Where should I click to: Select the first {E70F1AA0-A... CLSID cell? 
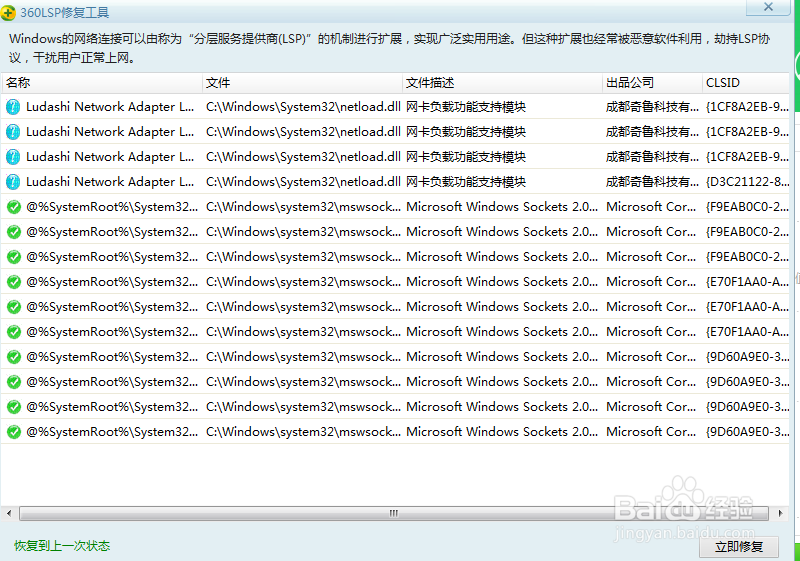[x=747, y=282]
